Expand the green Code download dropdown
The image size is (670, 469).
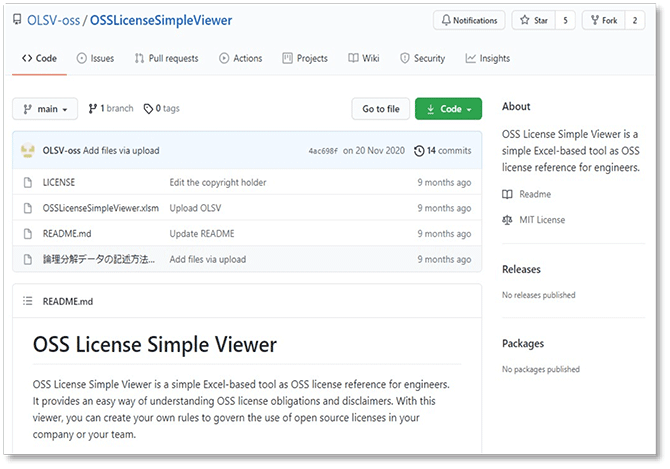click(448, 109)
